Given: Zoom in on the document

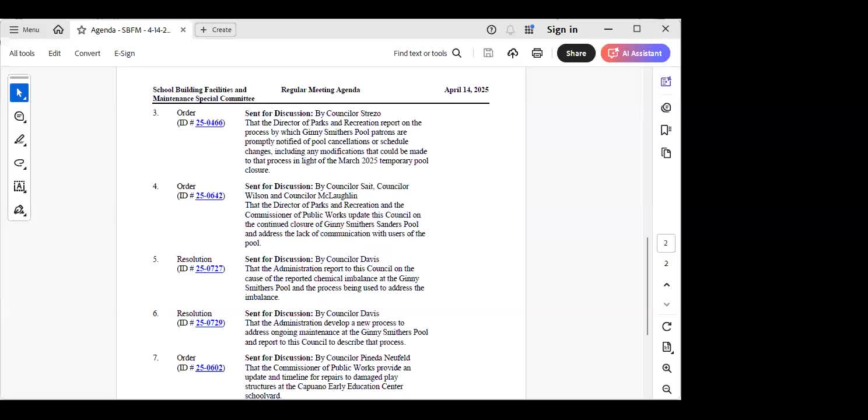Looking at the screenshot, I should coord(667,369).
